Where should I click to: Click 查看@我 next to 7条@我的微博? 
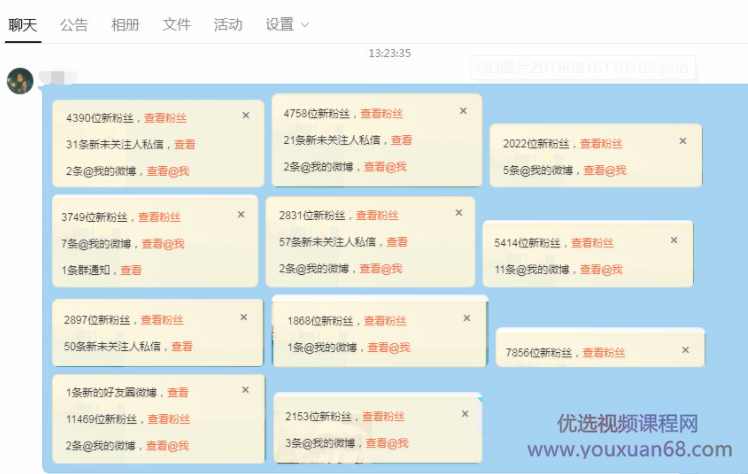(x=163, y=244)
